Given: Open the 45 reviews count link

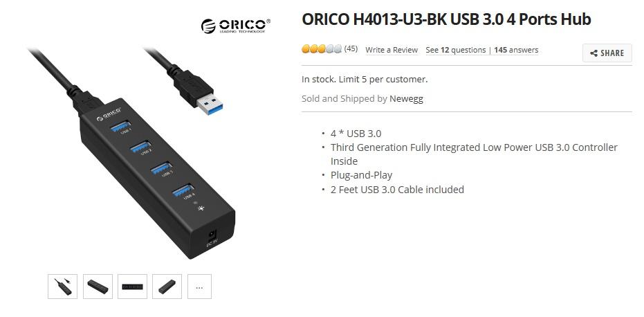Looking at the screenshot, I should pyautogui.click(x=351, y=49).
